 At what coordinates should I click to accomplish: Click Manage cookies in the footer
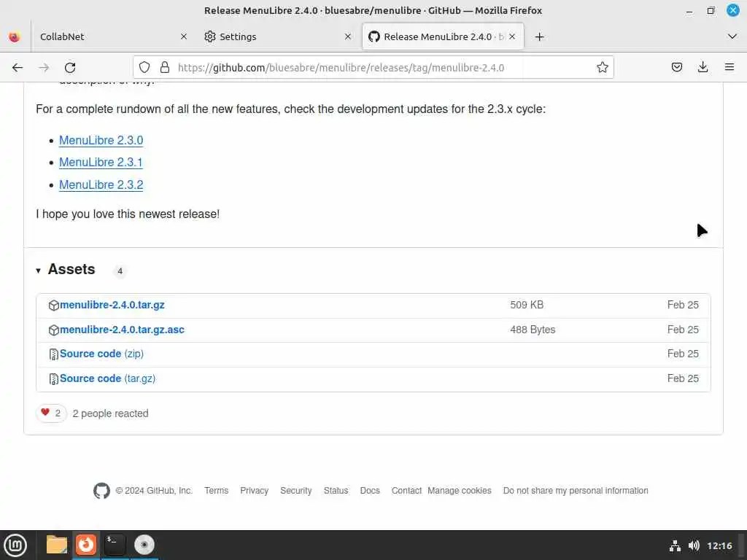tap(460, 491)
